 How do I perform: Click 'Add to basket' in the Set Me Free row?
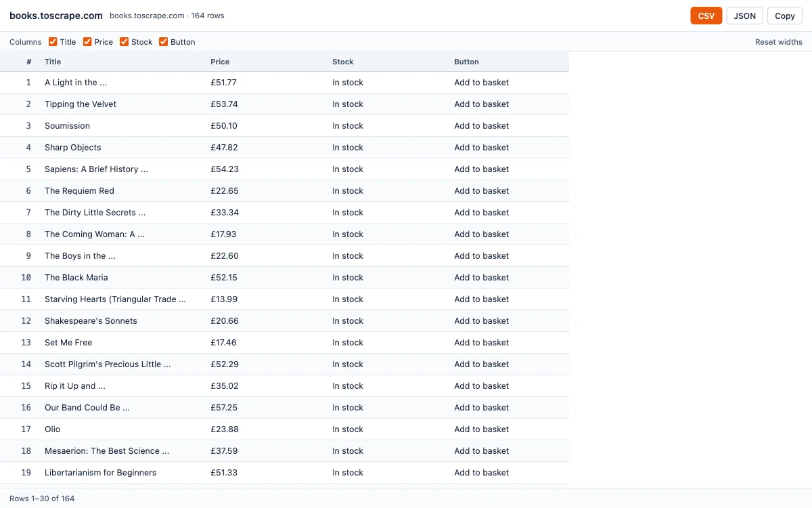coord(482,343)
